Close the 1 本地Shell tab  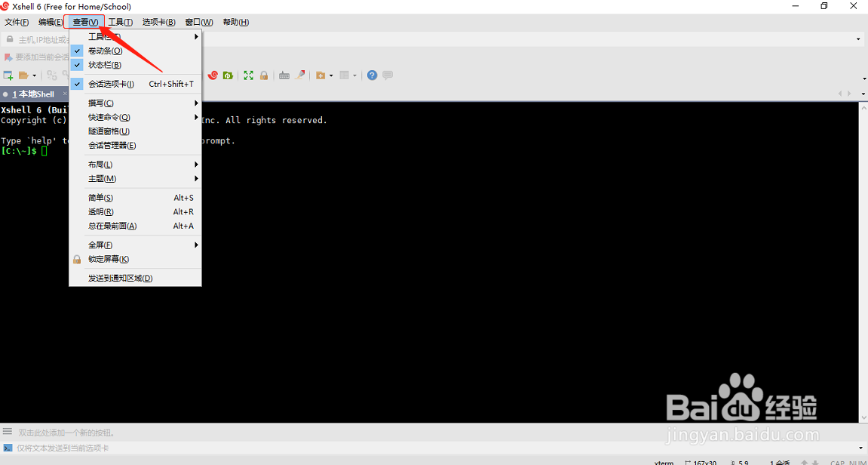coord(65,94)
